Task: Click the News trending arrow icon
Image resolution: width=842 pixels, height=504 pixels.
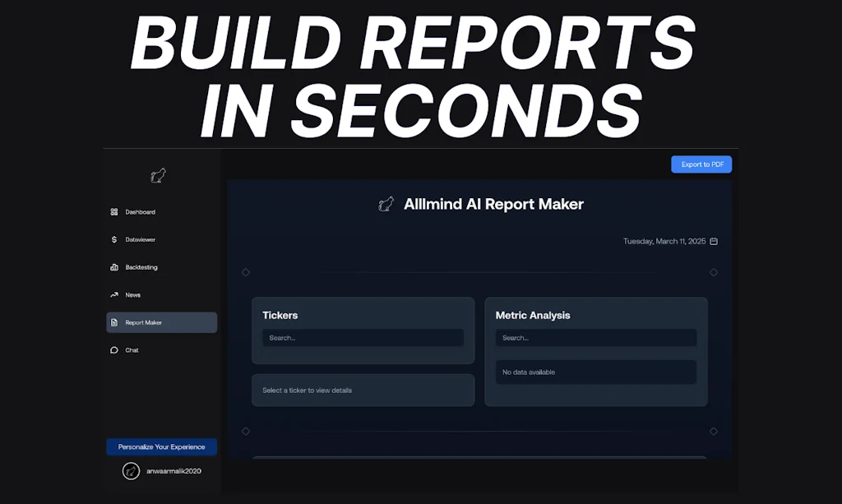Action: 114,294
